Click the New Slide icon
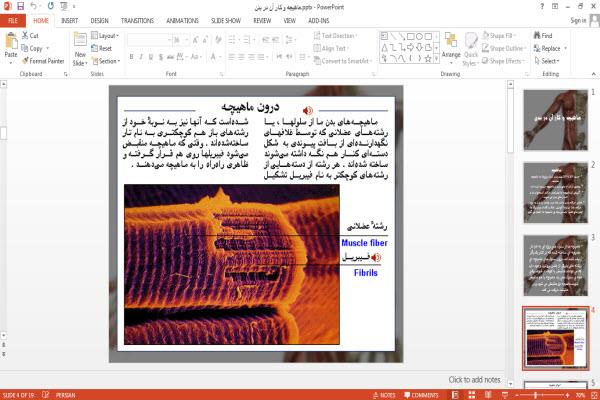The width and height of the screenshot is (600, 400). tap(80, 40)
